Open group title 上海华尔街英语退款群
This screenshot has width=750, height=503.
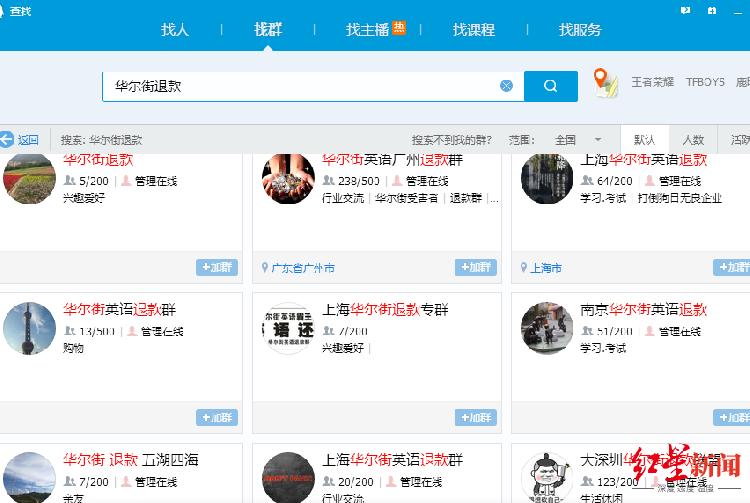tap(392, 459)
